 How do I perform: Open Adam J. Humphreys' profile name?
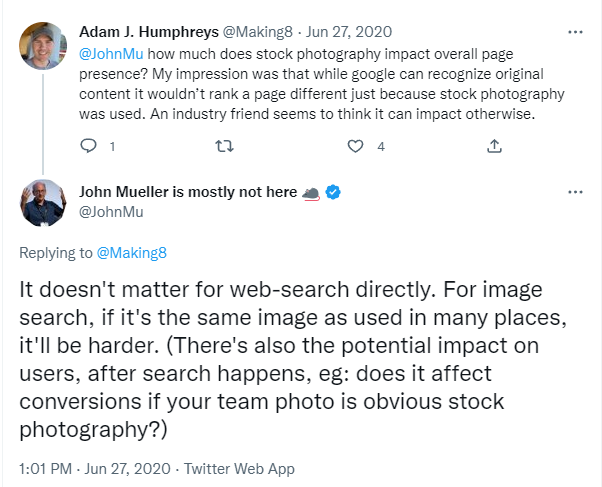click(x=155, y=31)
